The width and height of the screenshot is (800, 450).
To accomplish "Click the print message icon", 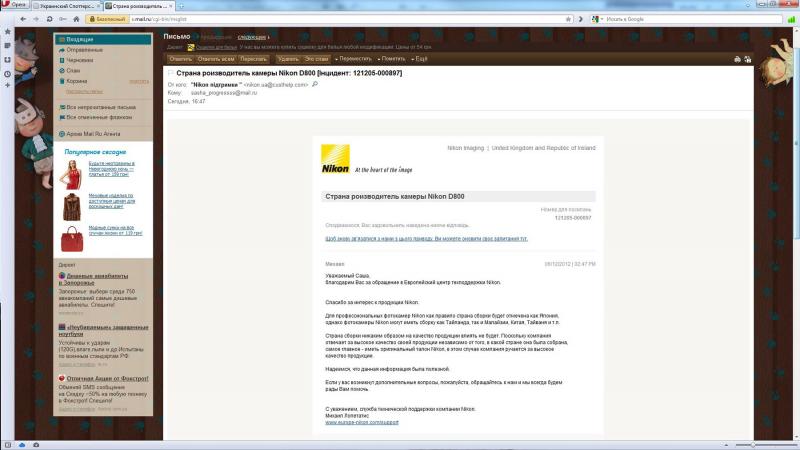I will coord(737,59).
